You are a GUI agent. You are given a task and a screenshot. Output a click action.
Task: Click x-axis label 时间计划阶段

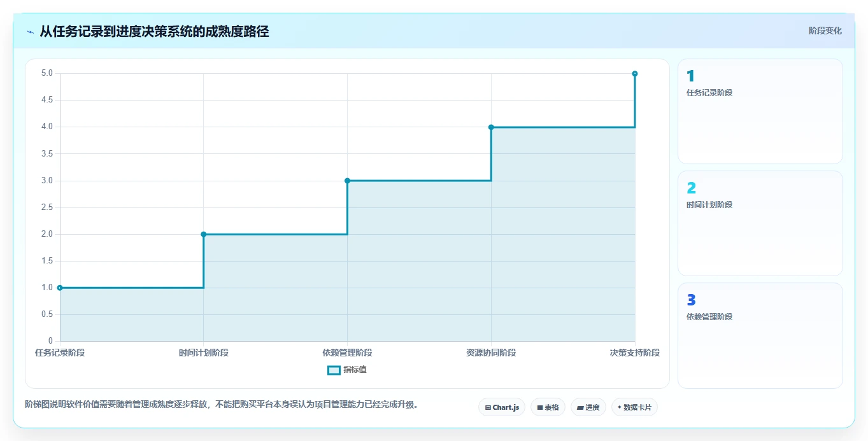(204, 353)
